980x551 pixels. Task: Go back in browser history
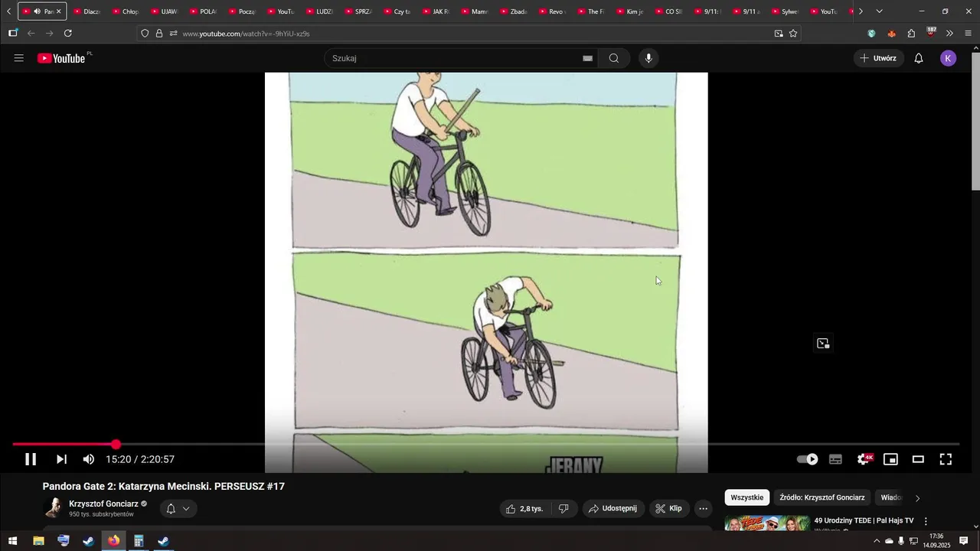31,33
